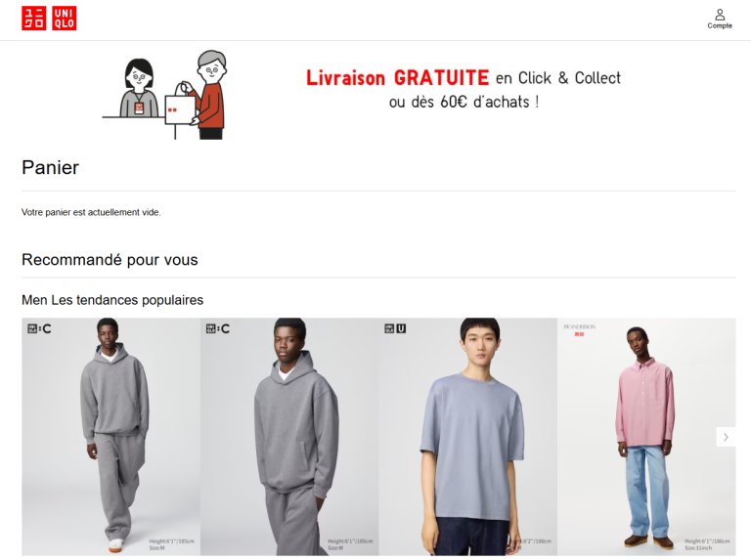Open the blue-grey oversized t-shirt product
Viewport: 751px width, 560px height.
coord(468,437)
